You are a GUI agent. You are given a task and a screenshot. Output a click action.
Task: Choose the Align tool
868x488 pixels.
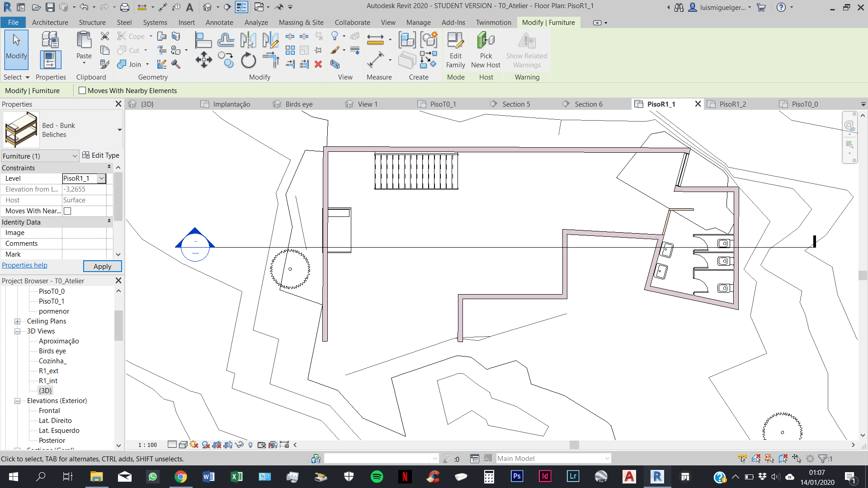203,40
